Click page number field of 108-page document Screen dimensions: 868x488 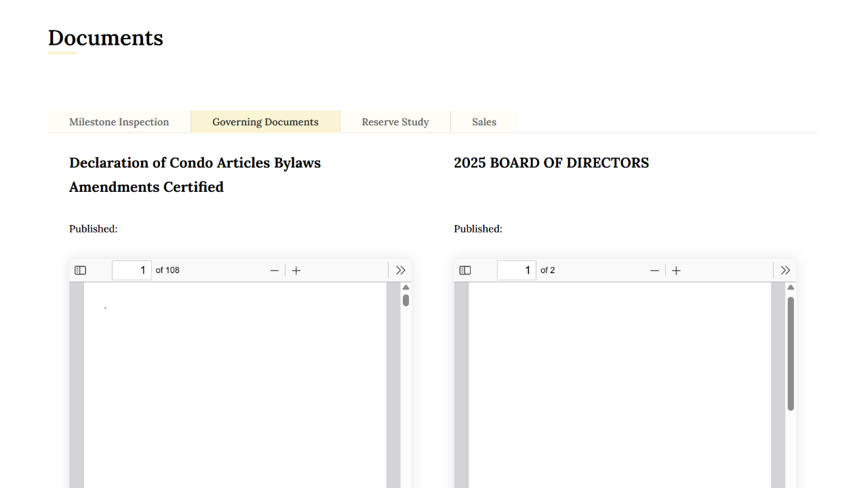click(132, 270)
